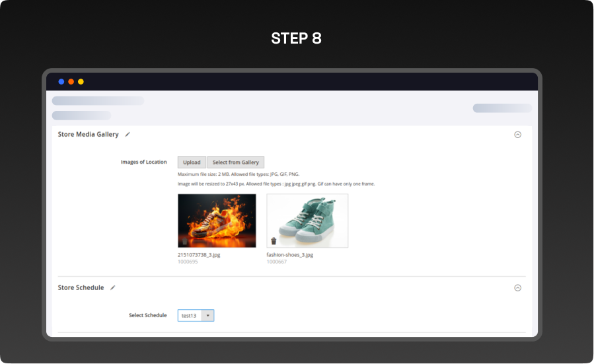Delete the fashion-shoes_3.jpg image via trash icon
Screen dimensions: 594x364
click(274, 241)
